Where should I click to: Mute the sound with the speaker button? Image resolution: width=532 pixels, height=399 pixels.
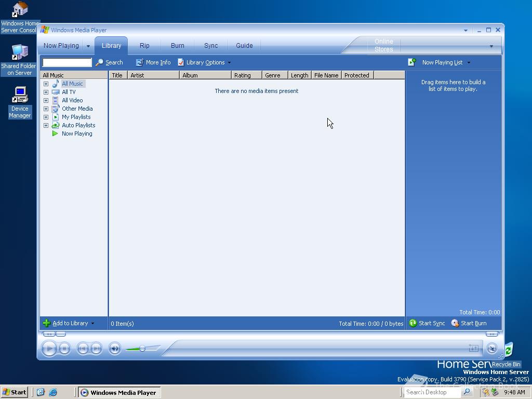click(115, 349)
